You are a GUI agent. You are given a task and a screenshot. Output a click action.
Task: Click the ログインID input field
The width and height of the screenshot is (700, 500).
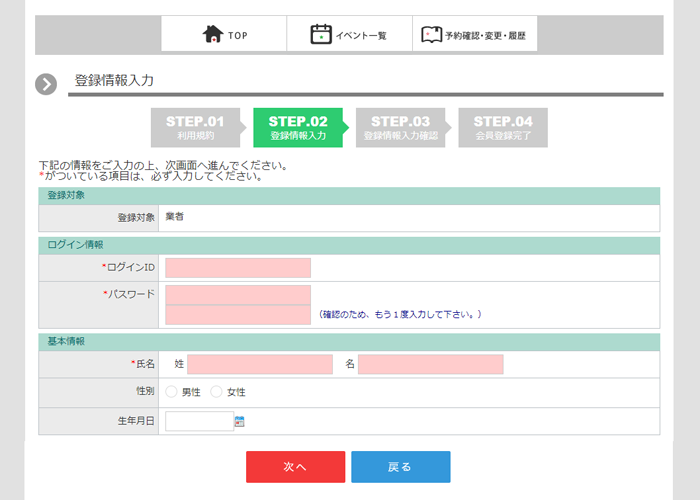click(238, 268)
